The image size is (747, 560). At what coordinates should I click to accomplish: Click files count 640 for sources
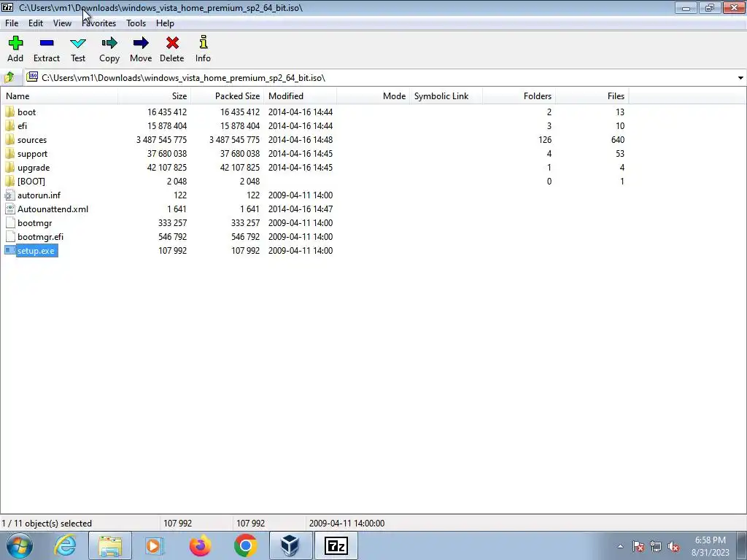coord(618,139)
